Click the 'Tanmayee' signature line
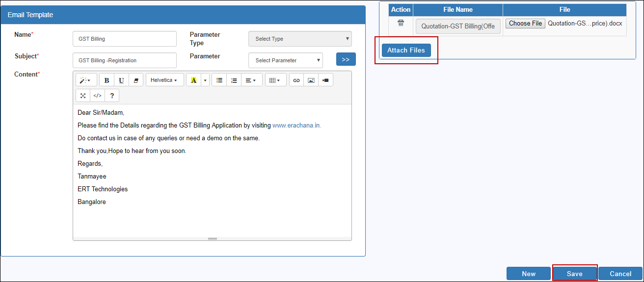644x282 pixels. pyautogui.click(x=92, y=177)
